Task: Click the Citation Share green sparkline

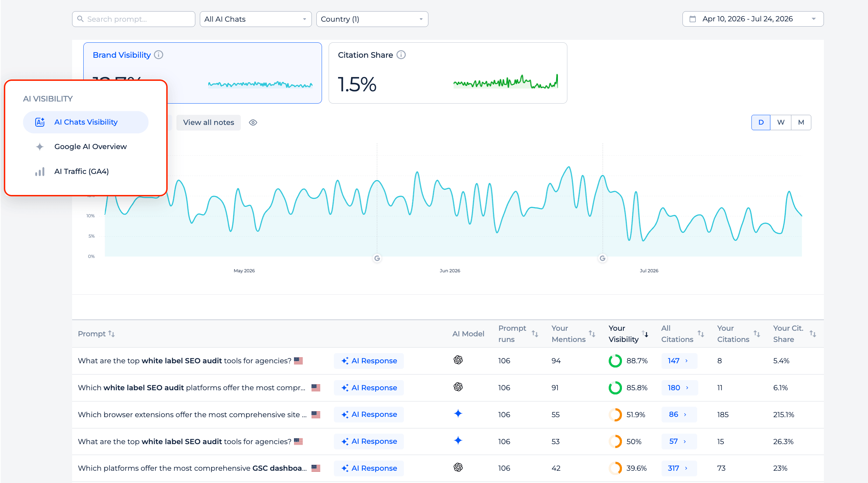Action: [x=505, y=82]
